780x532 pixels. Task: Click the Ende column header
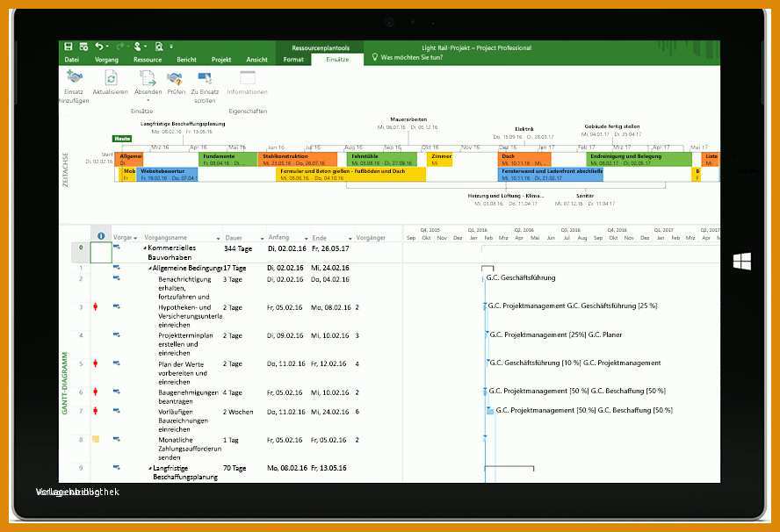(319, 238)
